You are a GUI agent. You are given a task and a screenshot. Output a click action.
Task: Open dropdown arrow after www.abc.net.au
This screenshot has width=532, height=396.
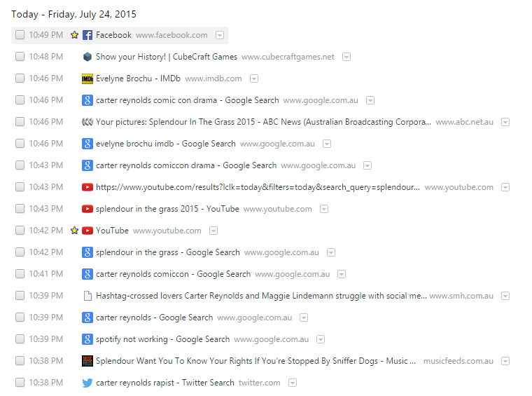[x=505, y=122]
